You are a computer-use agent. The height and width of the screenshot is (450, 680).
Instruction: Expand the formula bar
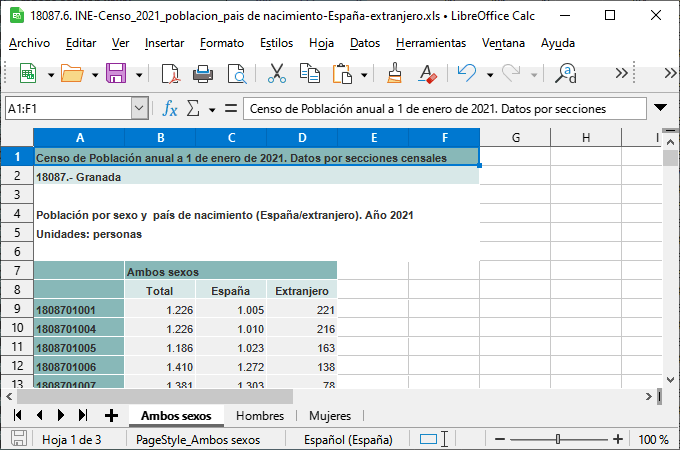point(660,108)
